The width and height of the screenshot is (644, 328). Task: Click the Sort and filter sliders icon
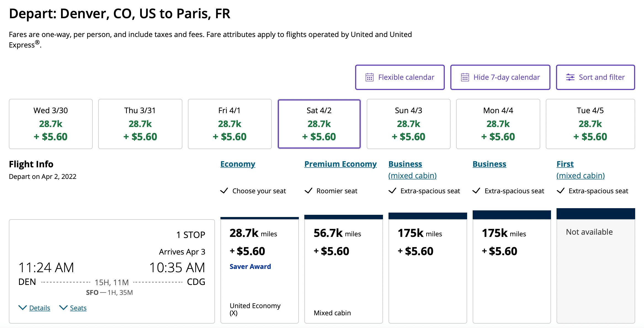point(570,77)
